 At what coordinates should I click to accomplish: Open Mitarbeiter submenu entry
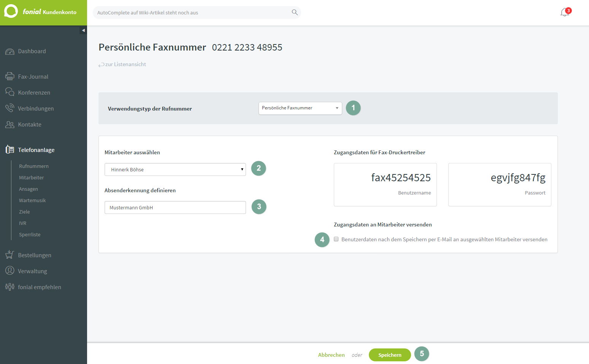click(32, 177)
